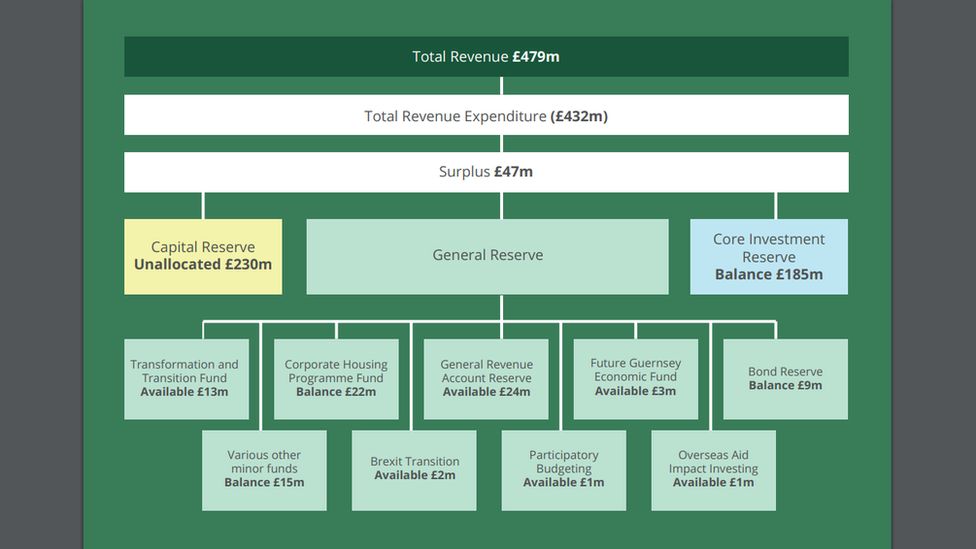
Task: Select the Total Revenue Expenditure bar
Action: pos(486,116)
